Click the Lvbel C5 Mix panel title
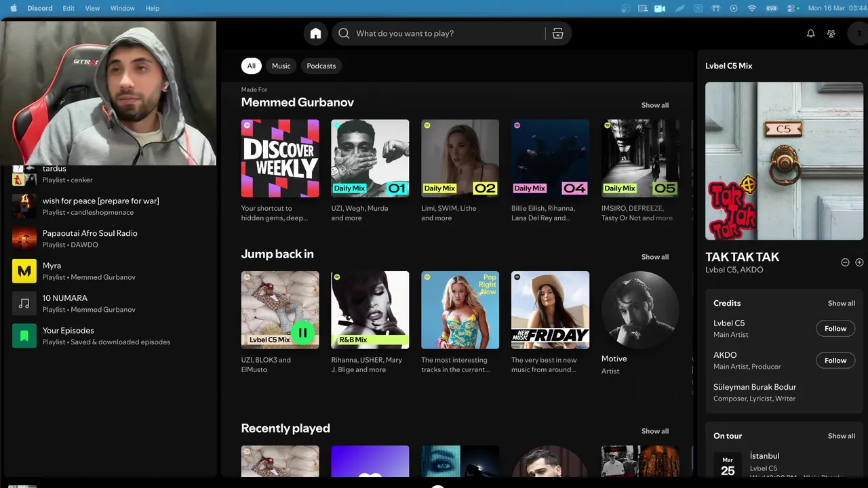 [729, 66]
